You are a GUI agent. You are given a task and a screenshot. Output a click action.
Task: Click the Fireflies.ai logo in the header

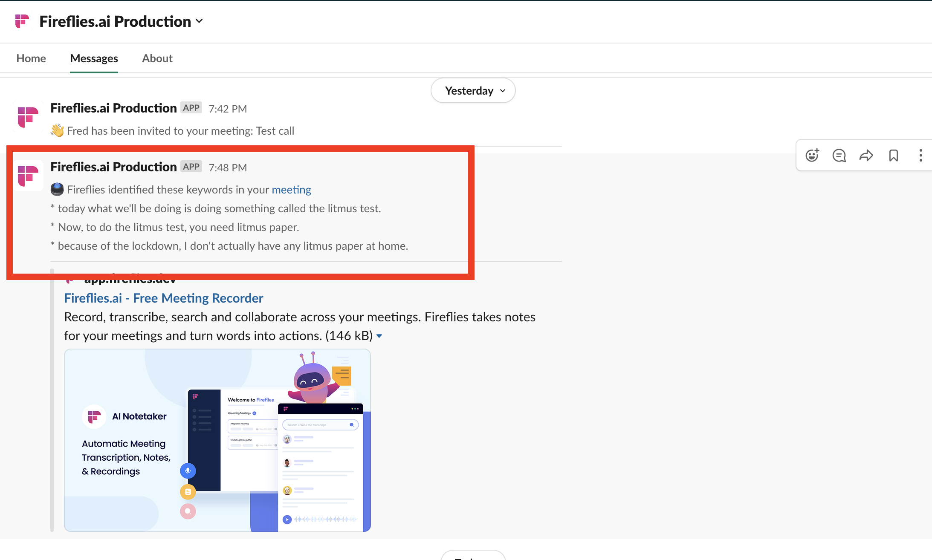pyautogui.click(x=22, y=21)
